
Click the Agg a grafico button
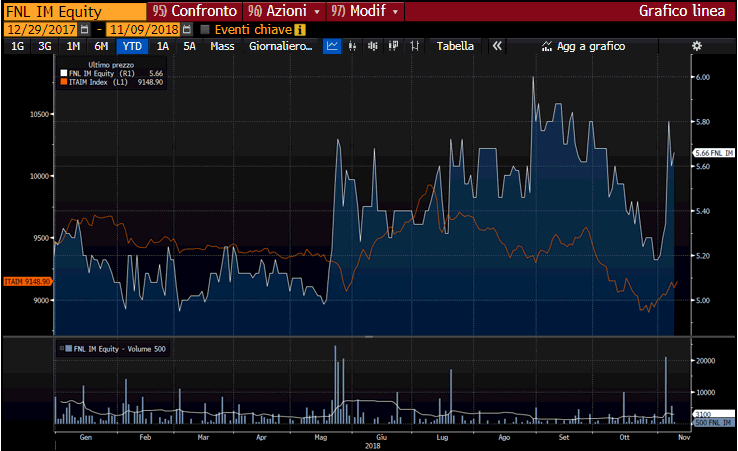(x=583, y=46)
